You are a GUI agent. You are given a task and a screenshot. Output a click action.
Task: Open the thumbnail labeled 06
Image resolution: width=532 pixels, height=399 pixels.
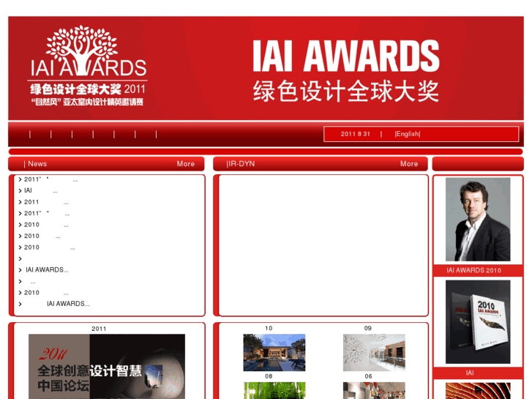tap(374, 390)
